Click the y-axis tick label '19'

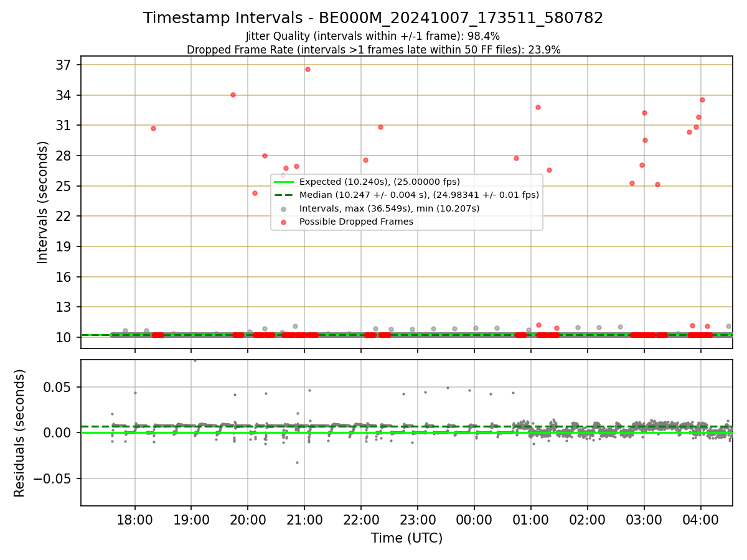click(63, 246)
